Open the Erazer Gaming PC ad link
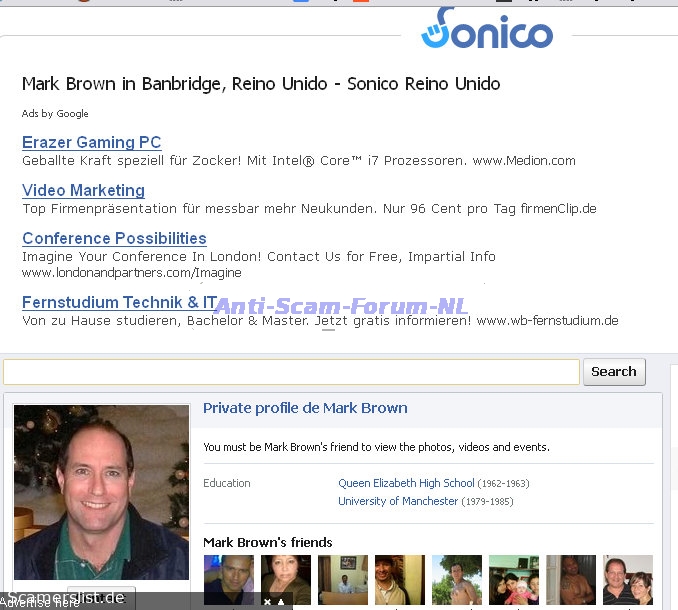The width and height of the screenshot is (678, 610). [x=91, y=143]
